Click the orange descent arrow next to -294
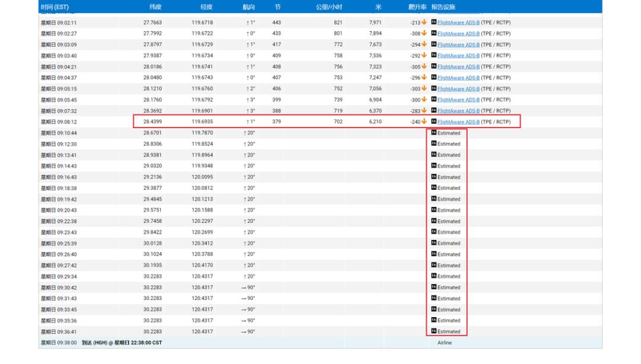 (424, 44)
